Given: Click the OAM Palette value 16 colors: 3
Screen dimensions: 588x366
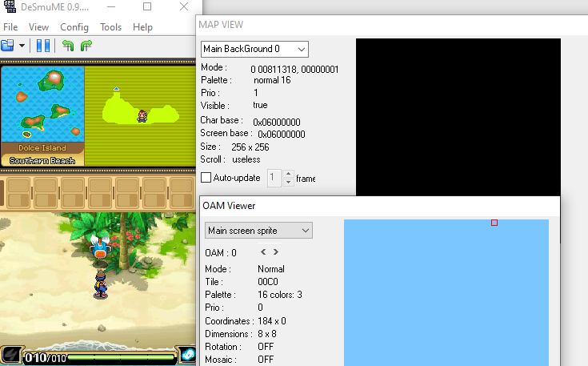Looking at the screenshot, I should (280, 294).
